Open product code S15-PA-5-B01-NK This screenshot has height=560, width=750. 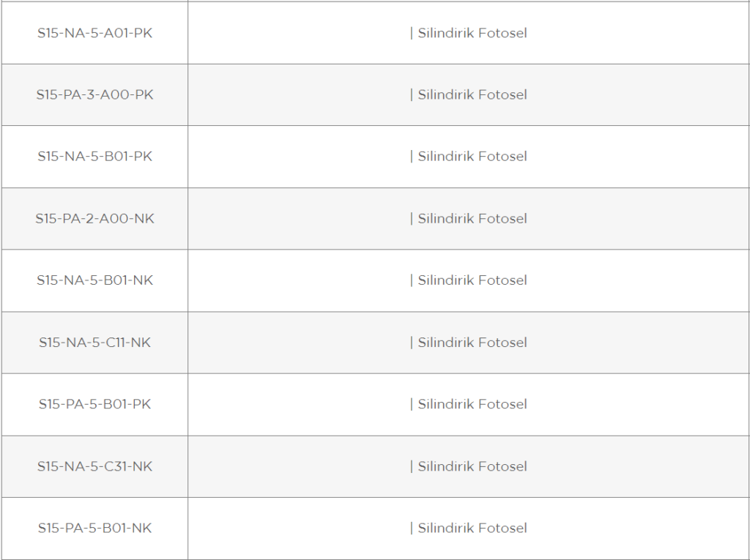94,528
